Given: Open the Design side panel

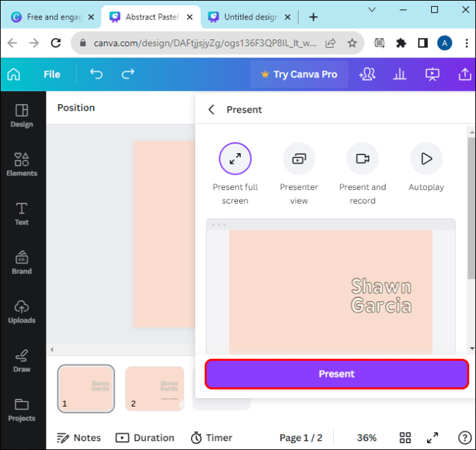Looking at the screenshot, I should point(22,116).
